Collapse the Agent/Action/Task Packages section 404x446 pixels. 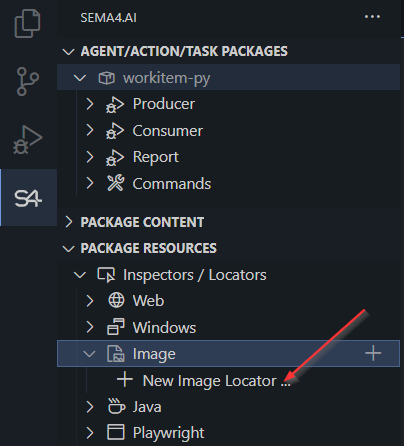coord(68,52)
